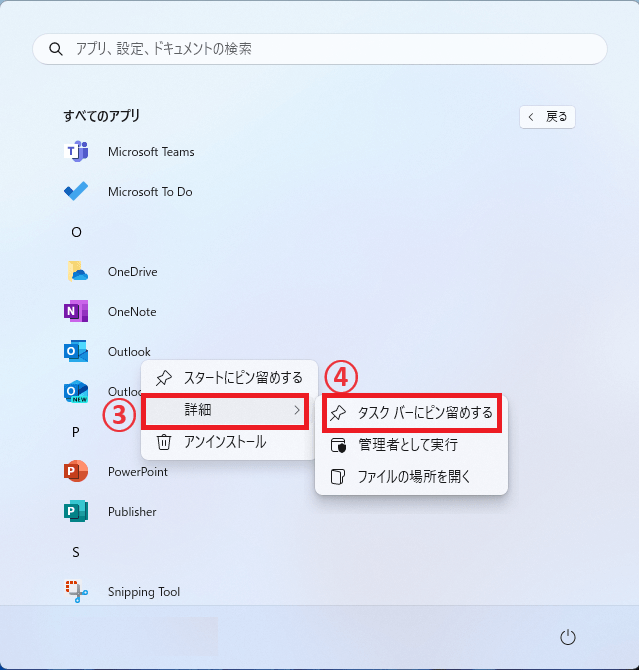Choose アンインストール from the context menu

click(230, 442)
